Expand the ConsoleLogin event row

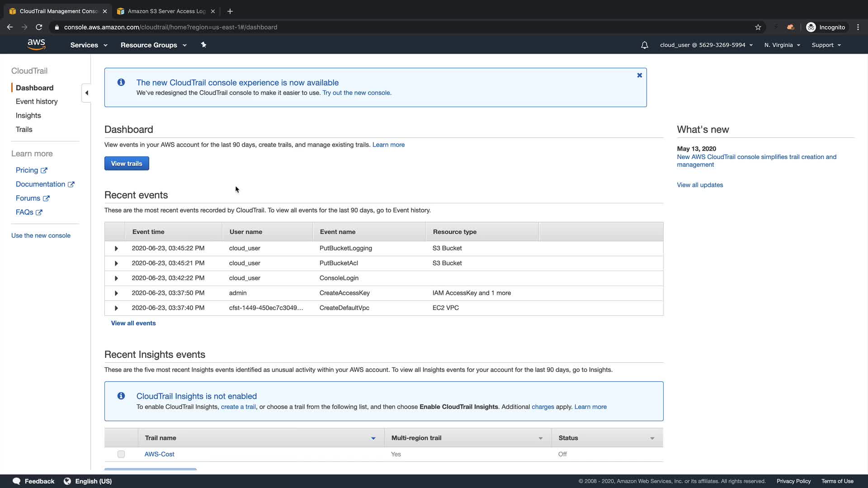tap(116, 278)
